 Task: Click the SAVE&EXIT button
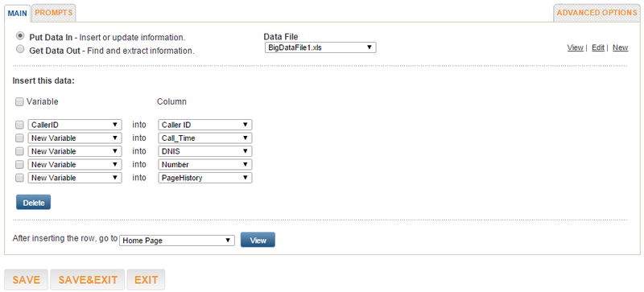[88, 280]
